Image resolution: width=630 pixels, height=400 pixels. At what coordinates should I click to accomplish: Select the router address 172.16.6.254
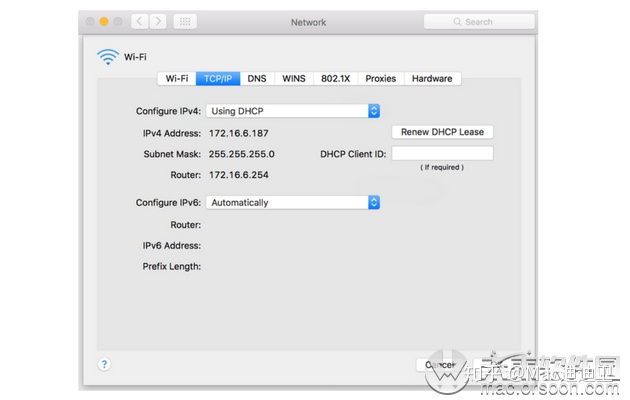tap(239, 175)
